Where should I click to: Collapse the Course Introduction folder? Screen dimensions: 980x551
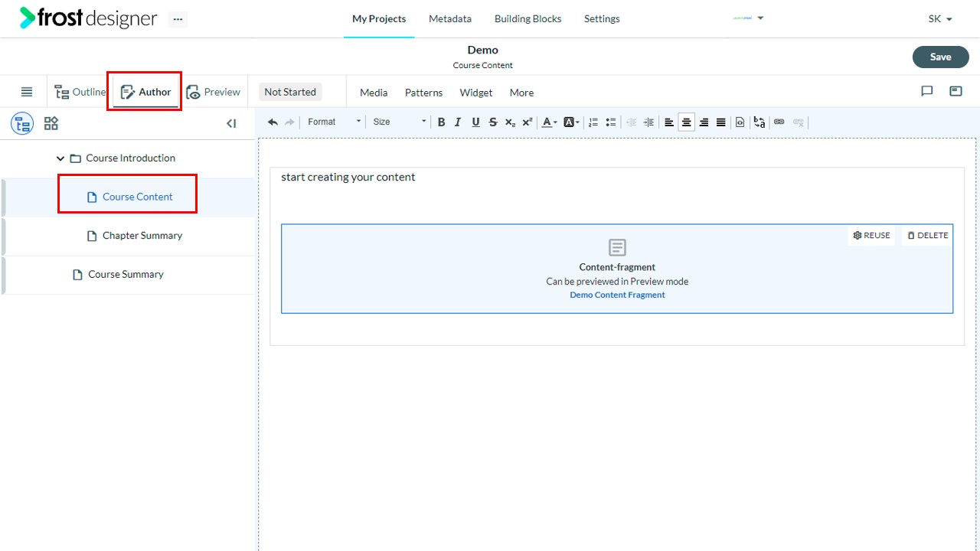pos(60,158)
